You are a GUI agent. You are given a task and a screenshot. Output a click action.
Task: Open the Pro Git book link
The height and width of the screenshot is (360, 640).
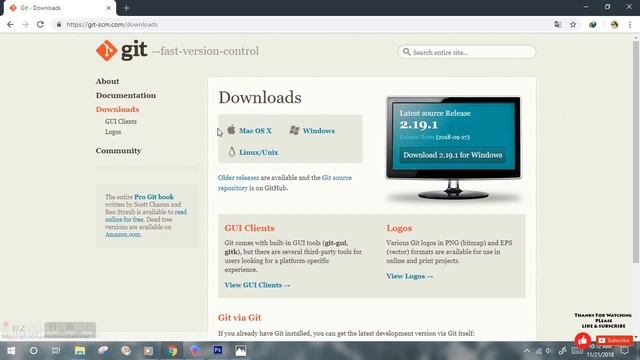[154, 197]
